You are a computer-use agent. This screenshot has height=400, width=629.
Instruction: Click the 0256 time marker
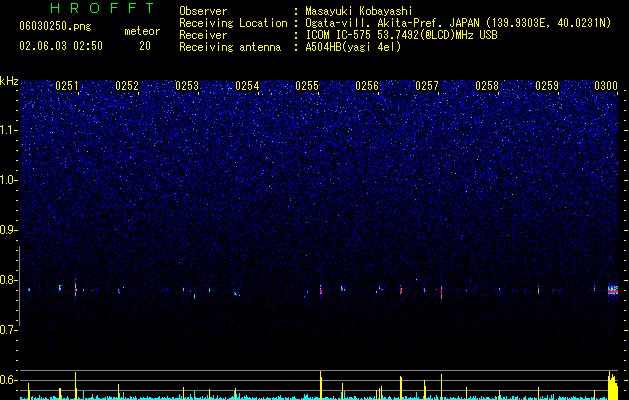(367, 86)
